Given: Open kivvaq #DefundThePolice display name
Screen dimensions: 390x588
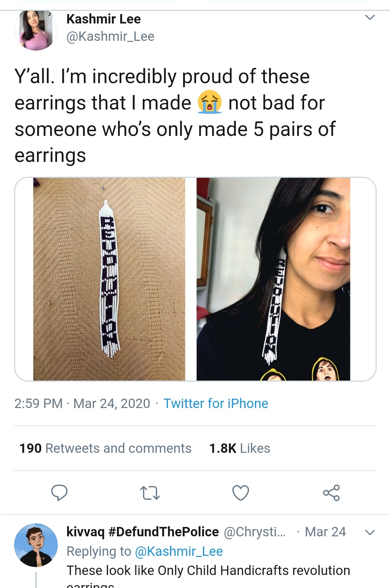Looking at the screenshot, I should pos(143,532).
